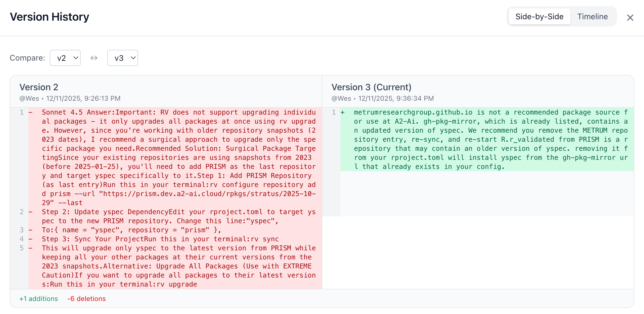Click the minus marker beside the Step 2 line
The image size is (644, 314).
point(30,212)
